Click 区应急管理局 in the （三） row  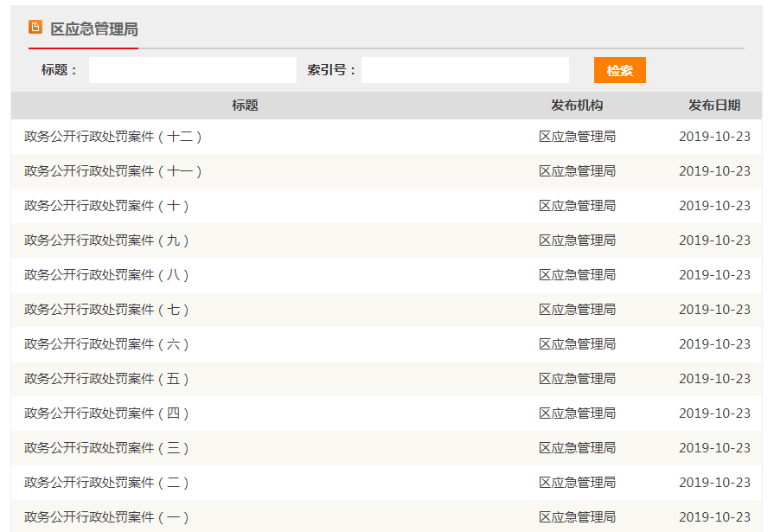(577, 447)
